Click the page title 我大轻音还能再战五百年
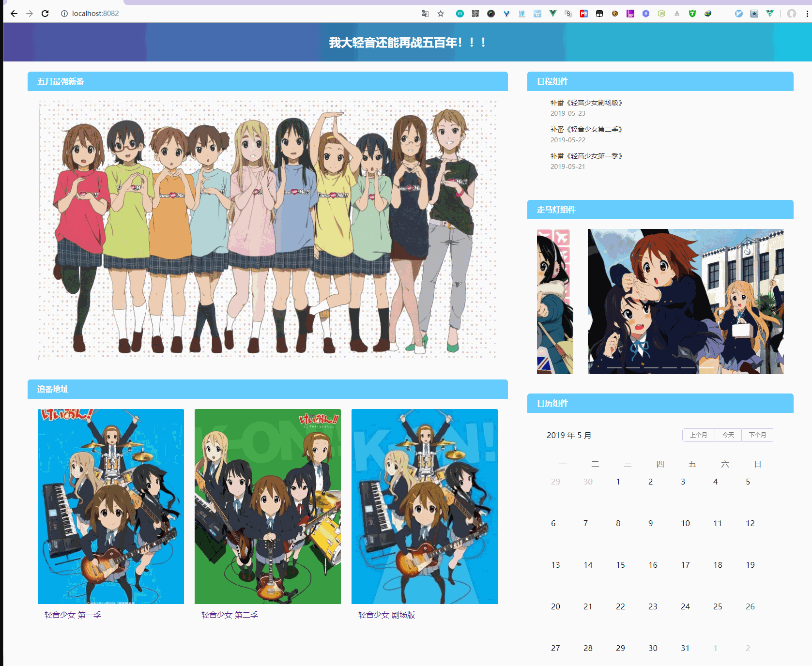Image resolution: width=812 pixels, height=666 pixels. [x=408, y=43]
